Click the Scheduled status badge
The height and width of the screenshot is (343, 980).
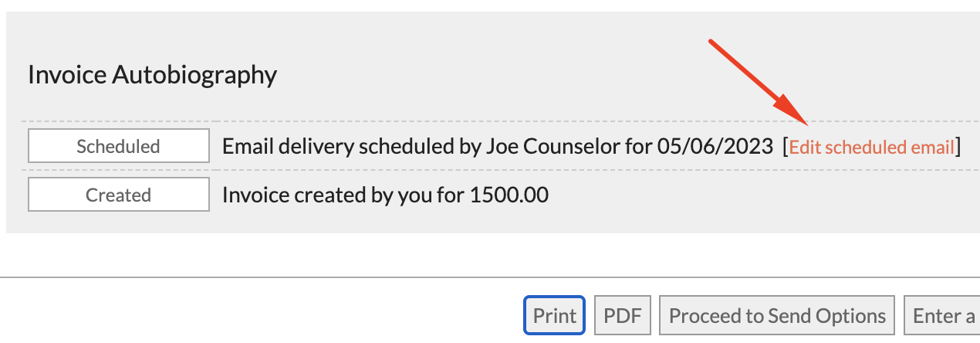tap(118, 146)
